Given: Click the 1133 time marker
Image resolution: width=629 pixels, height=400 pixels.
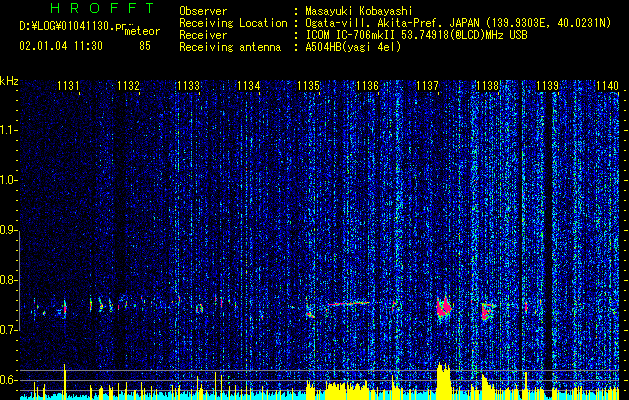Looking at the screenshot, I should point(189,85).
